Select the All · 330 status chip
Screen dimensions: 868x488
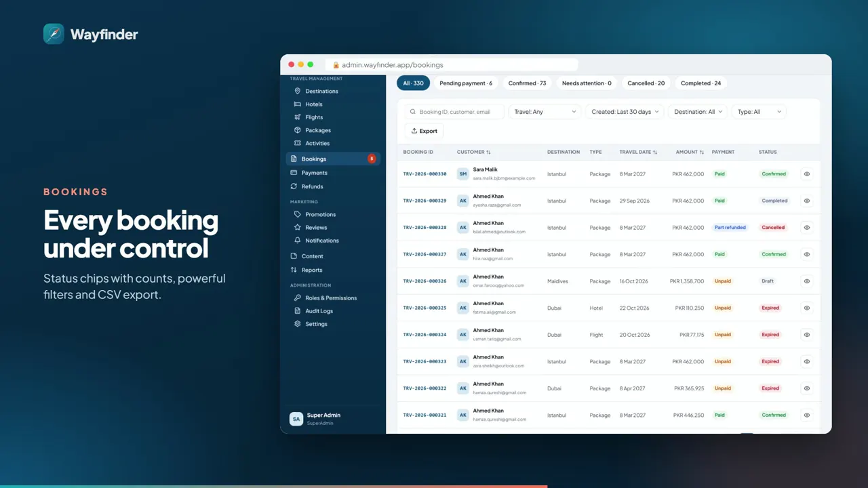413,83
